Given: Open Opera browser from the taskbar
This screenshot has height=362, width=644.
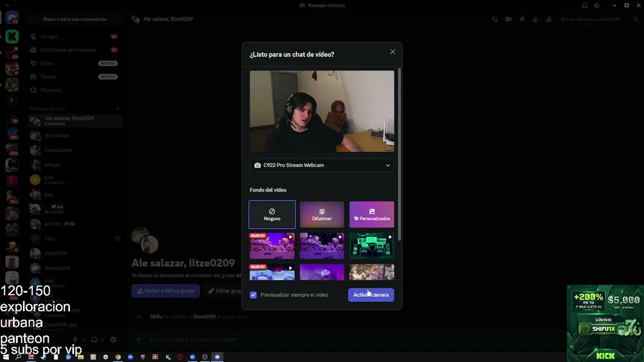Looking at the screenshot, I should [x=180, y=357].
